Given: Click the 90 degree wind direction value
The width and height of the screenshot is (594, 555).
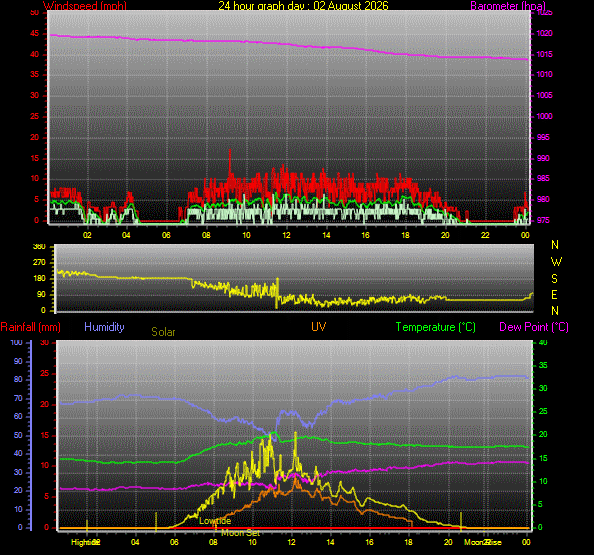Looking at the screenshot, I should click(41, 295).
